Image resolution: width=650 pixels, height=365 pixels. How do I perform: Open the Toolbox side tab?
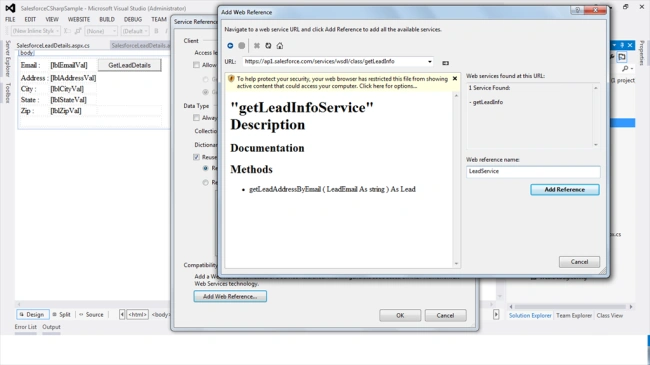pos(7,93)
